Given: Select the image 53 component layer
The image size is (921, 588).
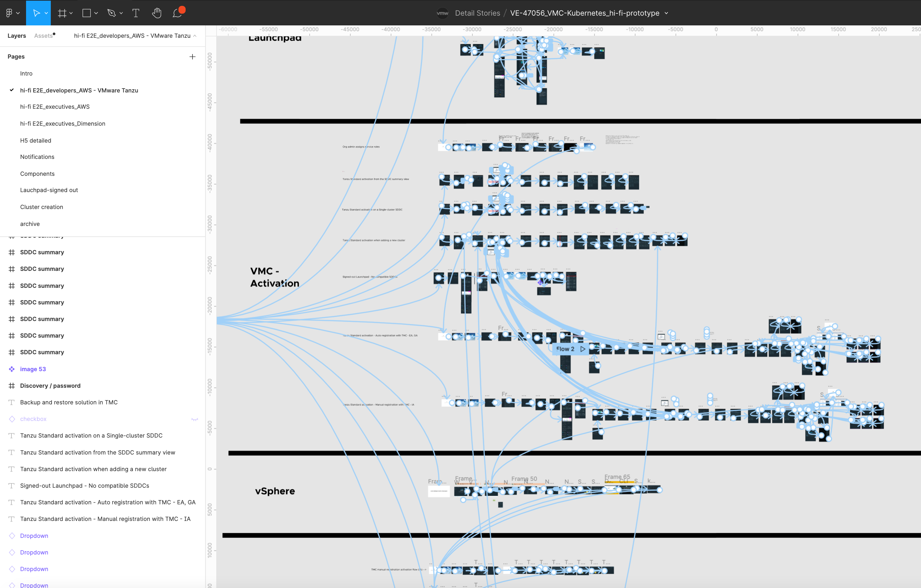Looking at the screenshot, I should [x=33, y=369].
